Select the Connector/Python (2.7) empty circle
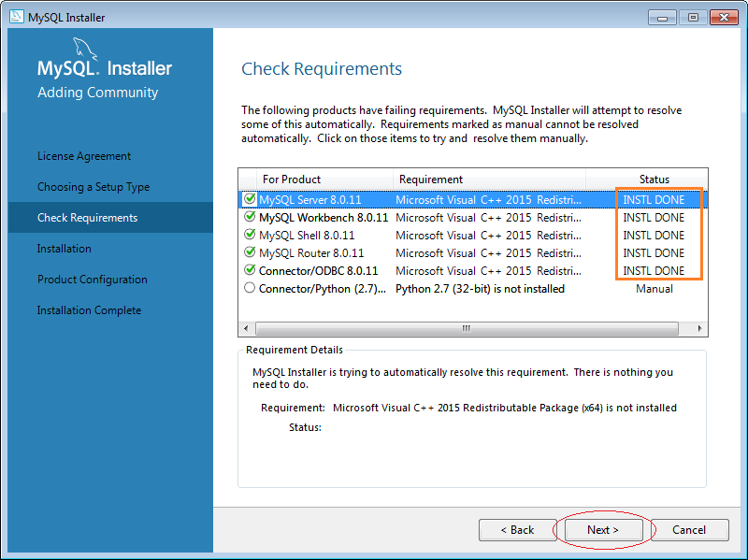The width and height of the screenshot is (748, 560). pyautogui.click(x=250, y=288)
